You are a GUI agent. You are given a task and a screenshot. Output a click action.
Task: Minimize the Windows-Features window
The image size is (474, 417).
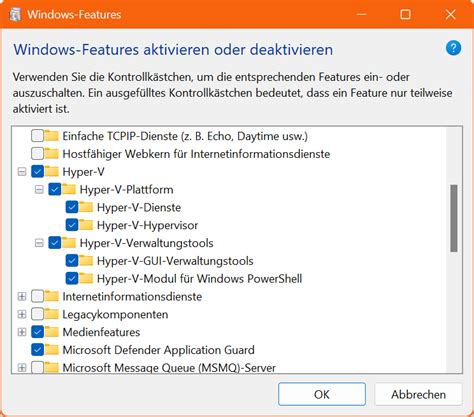(x=361, y=14)
